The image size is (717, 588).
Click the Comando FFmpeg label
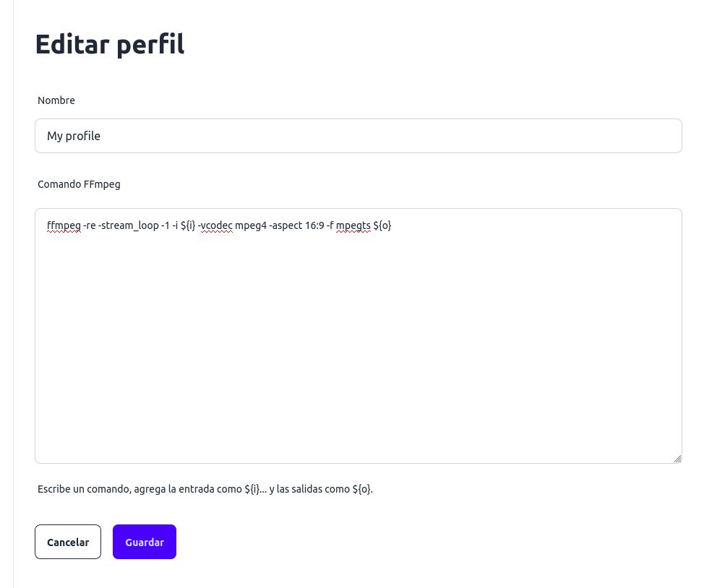tap(79, 184)
